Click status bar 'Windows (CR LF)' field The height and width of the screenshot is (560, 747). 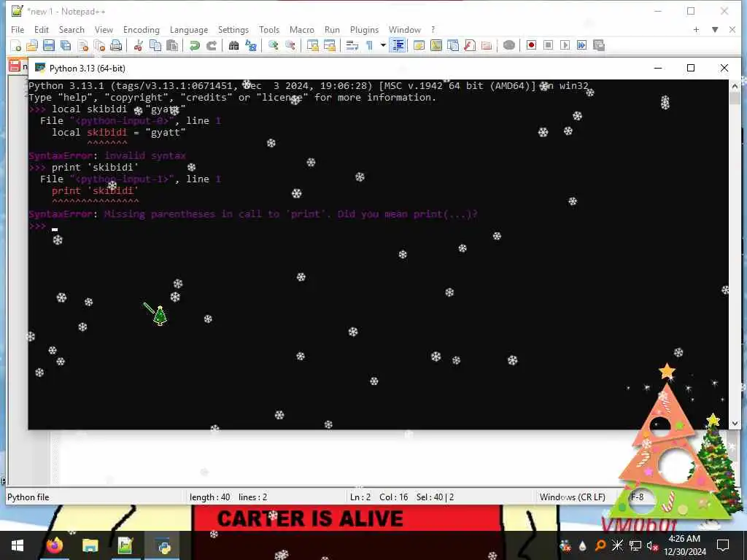[x=572, y=497]
